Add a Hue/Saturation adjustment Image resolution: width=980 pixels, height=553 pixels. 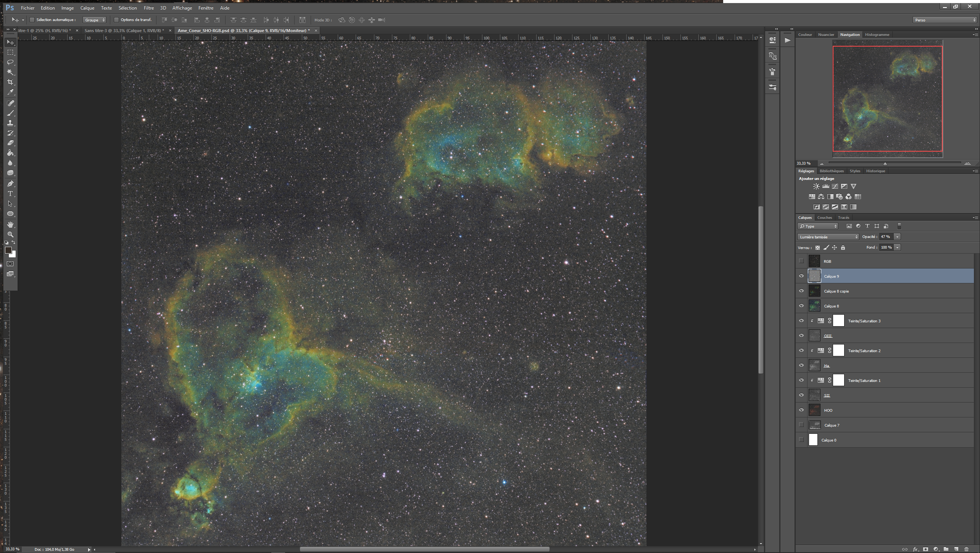tap(812, 197)
